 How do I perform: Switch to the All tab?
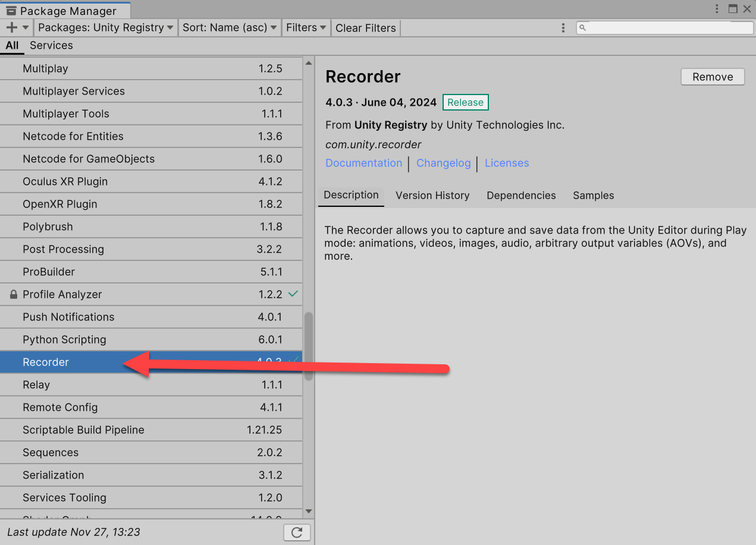12,45
